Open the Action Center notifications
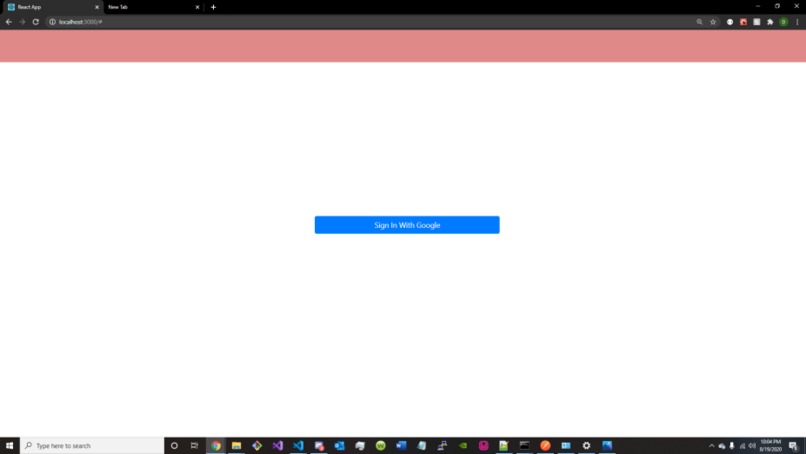Image resolution: width=806 pixels, height=454 pixels. pos(793,446)
